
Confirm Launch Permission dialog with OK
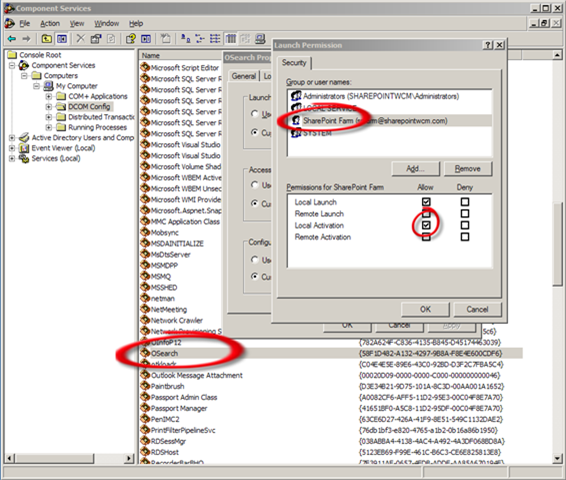click(425, 309)
